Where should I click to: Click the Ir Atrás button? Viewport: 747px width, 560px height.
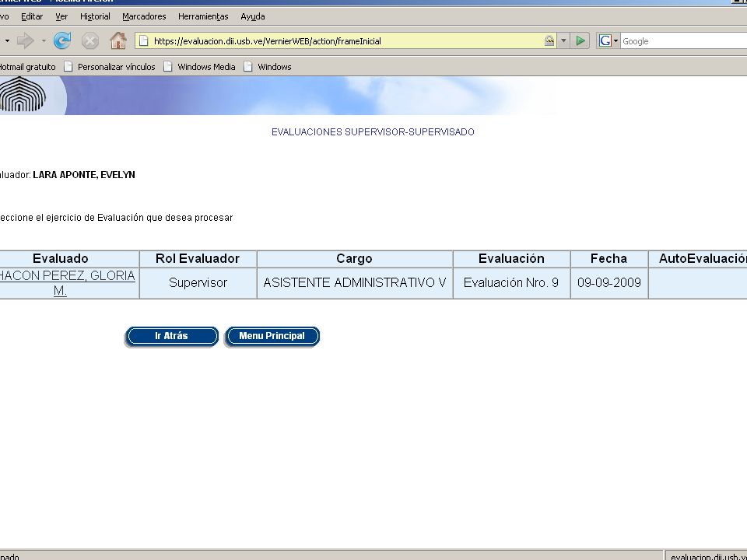[x=171, y=336]
